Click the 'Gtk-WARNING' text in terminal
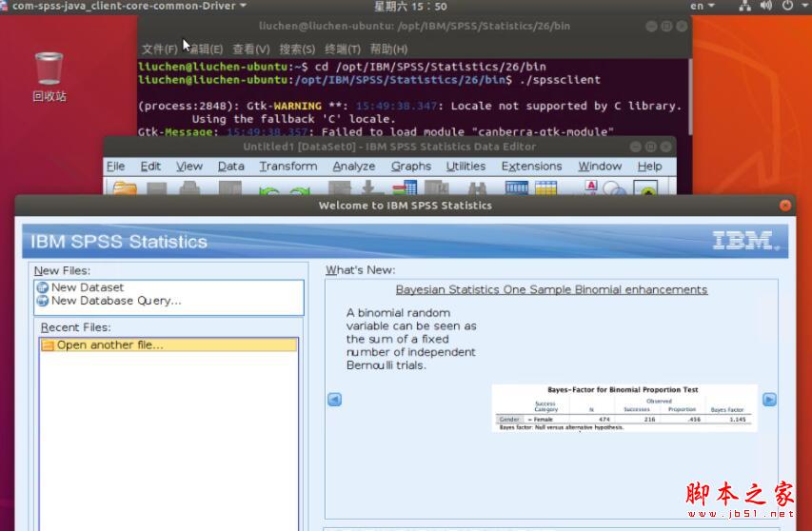The height and width of the screenshot is (531, 812). (x=284, y=106)
